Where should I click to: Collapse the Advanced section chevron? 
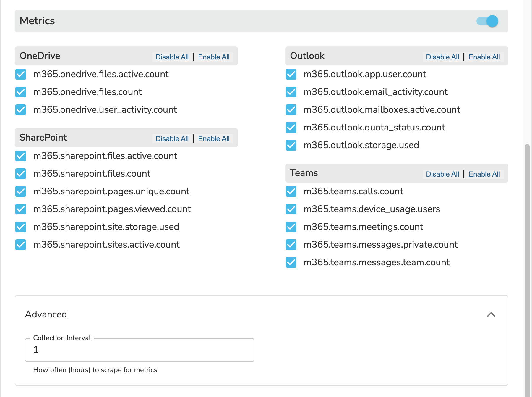(491, 314)
